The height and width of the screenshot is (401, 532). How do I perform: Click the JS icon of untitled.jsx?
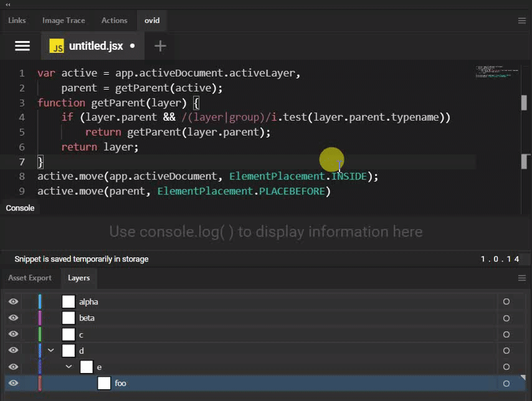click(57, 46)
